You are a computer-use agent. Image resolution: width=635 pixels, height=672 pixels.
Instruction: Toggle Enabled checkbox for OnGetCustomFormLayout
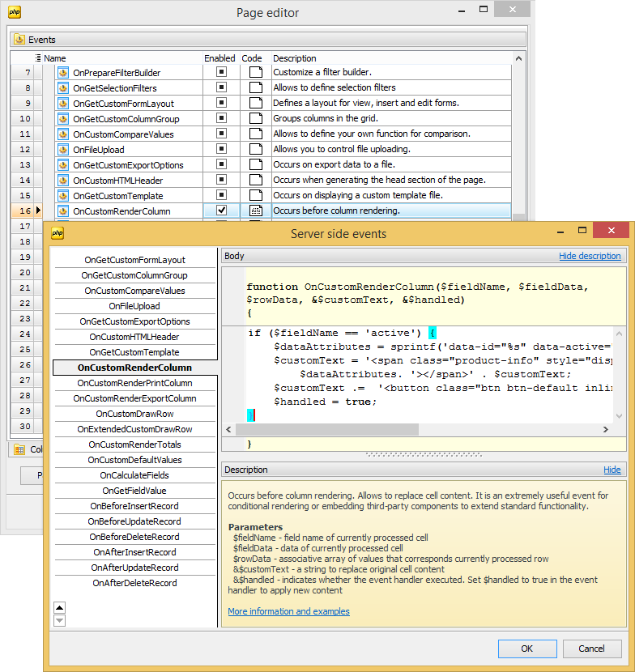[221, 103]
